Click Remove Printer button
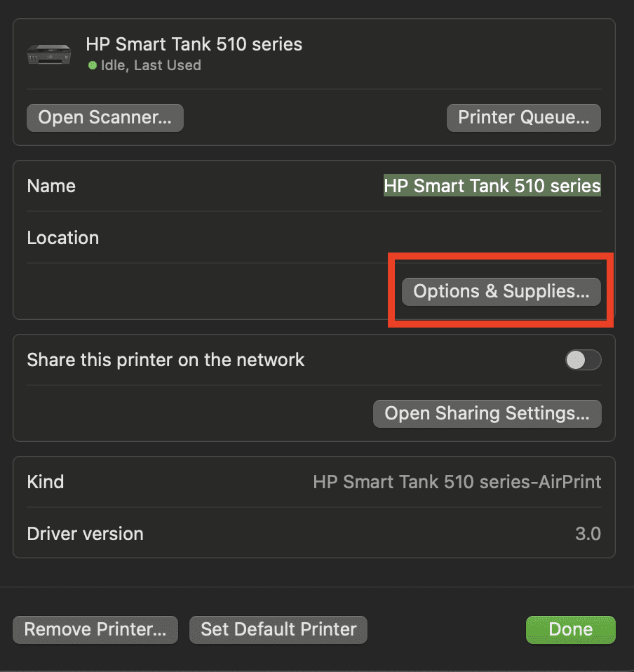Image resolution: width=634 pixels, height=672 pixels. point(95,629)
